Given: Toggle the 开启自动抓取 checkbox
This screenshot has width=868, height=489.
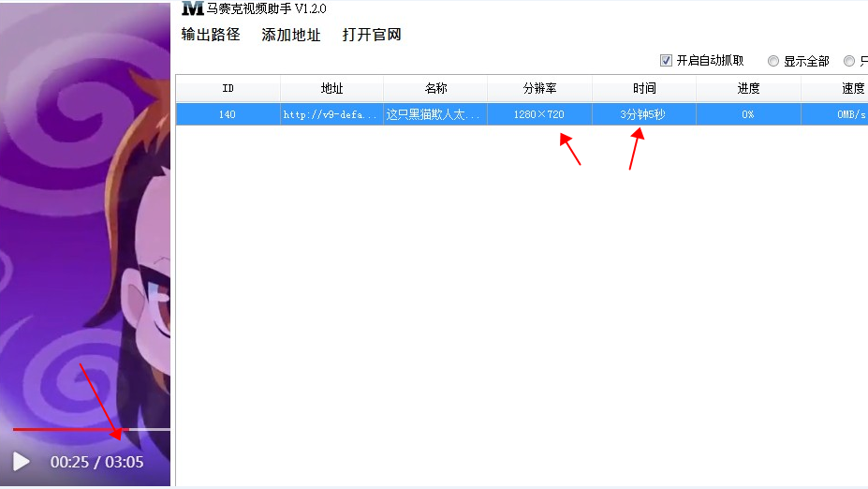Looking at the screenshot, I should tap(667, 60).
